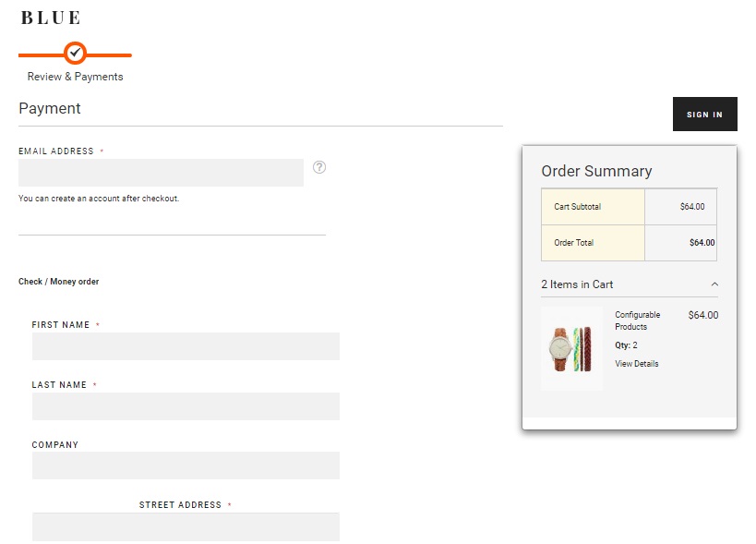Click the email help question mark icon

(x=319, y=167)
